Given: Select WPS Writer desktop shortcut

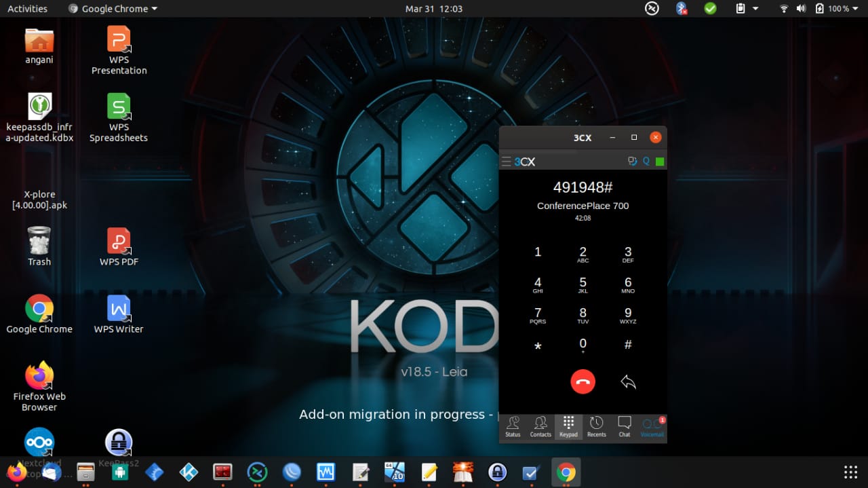Looking at the screenshot, I should [119, 314].
